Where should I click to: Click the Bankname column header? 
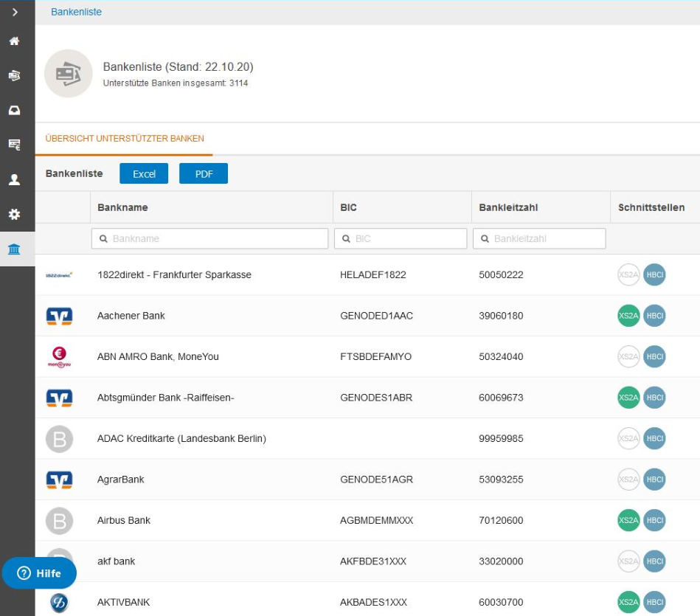pos(122,207)
